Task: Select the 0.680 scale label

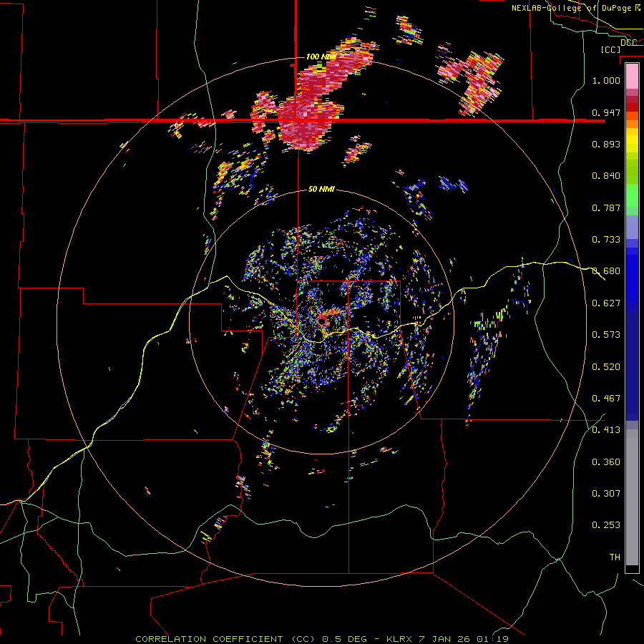Action: [x=606, y=271]
